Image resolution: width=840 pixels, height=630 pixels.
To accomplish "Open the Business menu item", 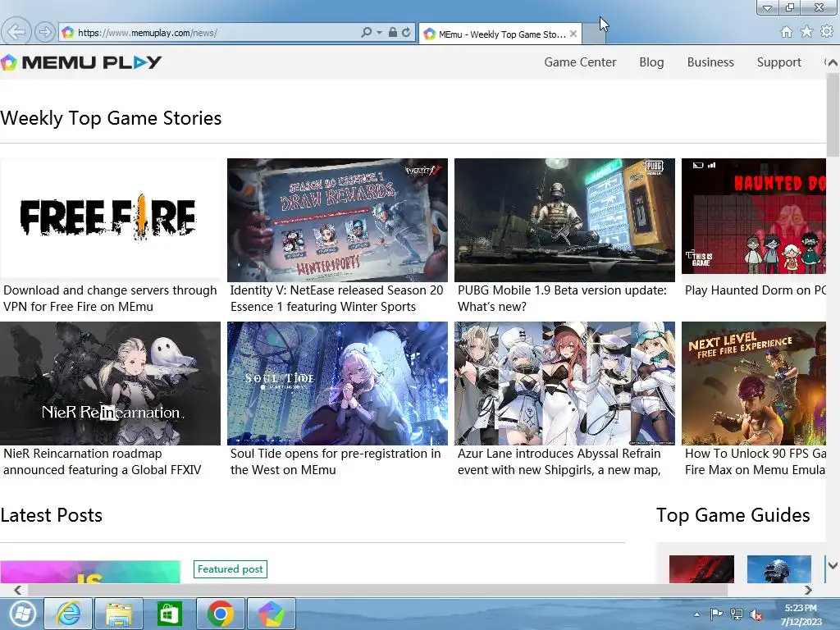I will [710, 62].
